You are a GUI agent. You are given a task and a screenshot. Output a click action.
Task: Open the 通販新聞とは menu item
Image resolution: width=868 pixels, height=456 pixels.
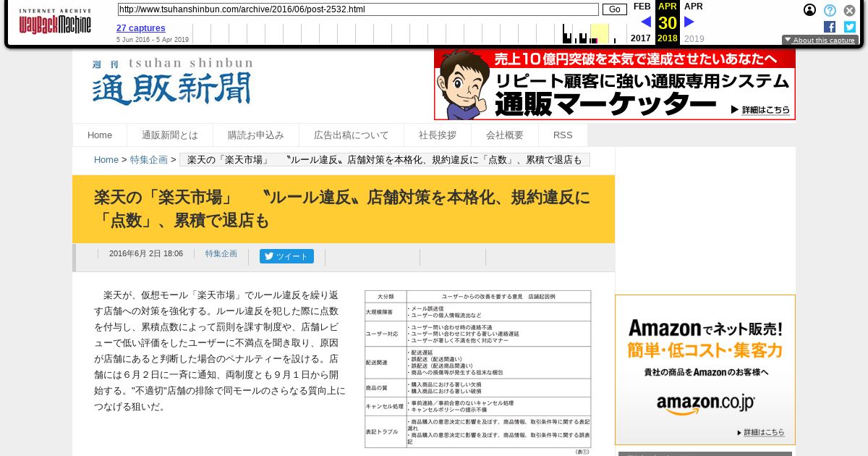point(170,135)
